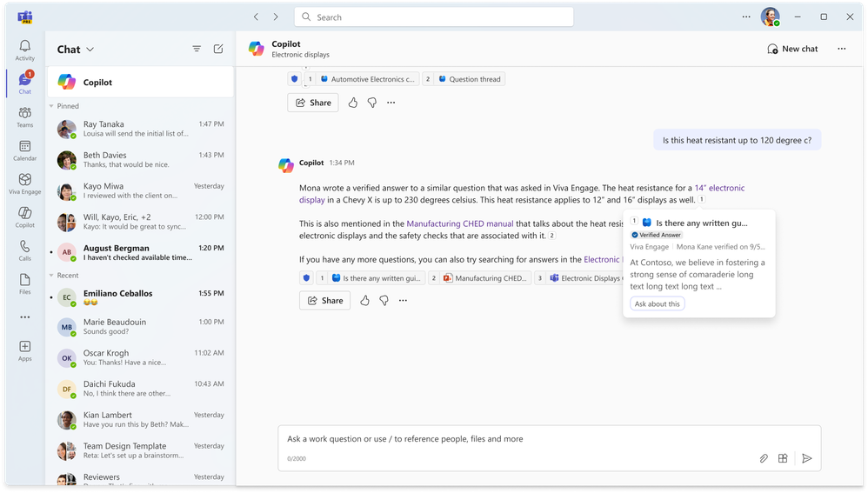Screen dimensions: 868x493
Task: Open chat with Emiliano Ceballos
Action: point(141,297)
